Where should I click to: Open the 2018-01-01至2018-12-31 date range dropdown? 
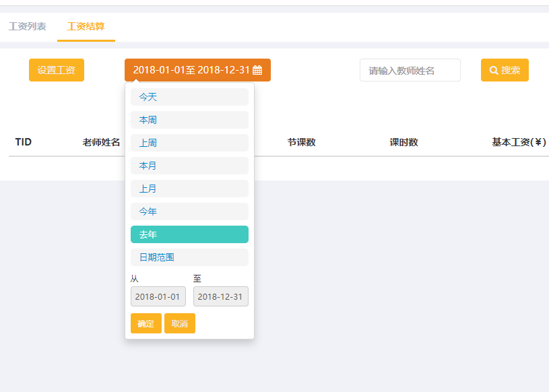[x=197, y=70]
